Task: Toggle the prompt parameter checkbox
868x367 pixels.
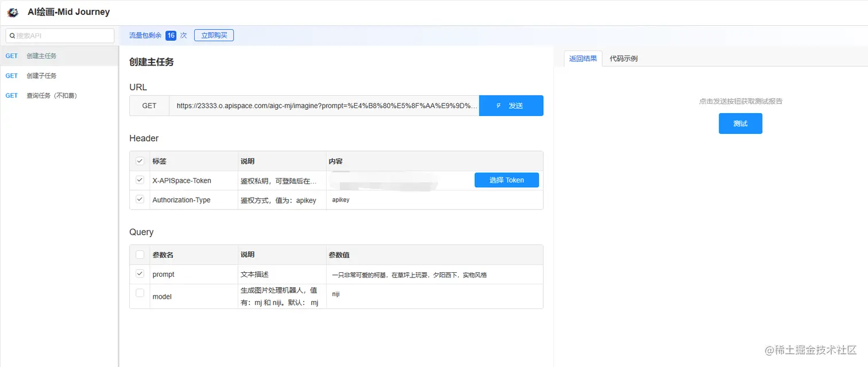Action: pos(139,274)
